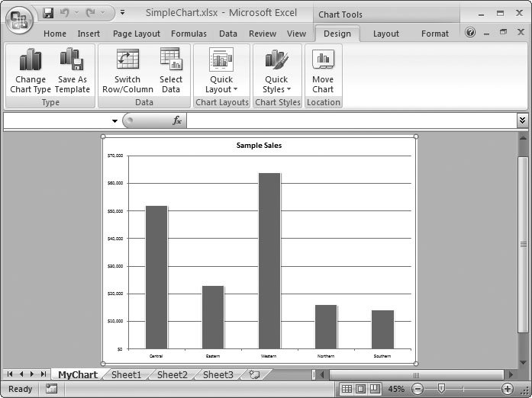
Task: Click Save As Template
Action: (x=73, y=70)
